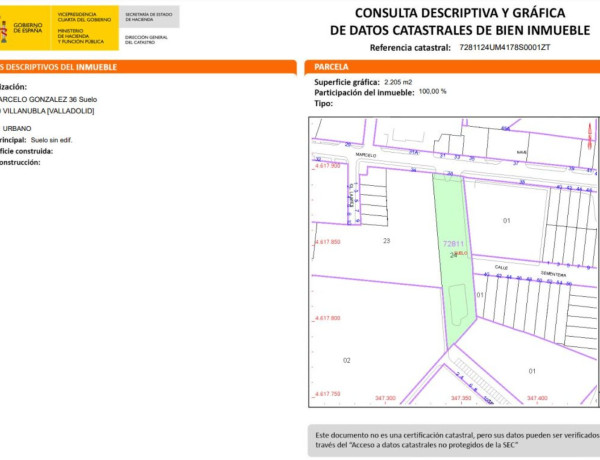The width and height of the screenshot is (600, 460).
Task: Click the orange 'PARCELA' section header
Action: (452, 67)
